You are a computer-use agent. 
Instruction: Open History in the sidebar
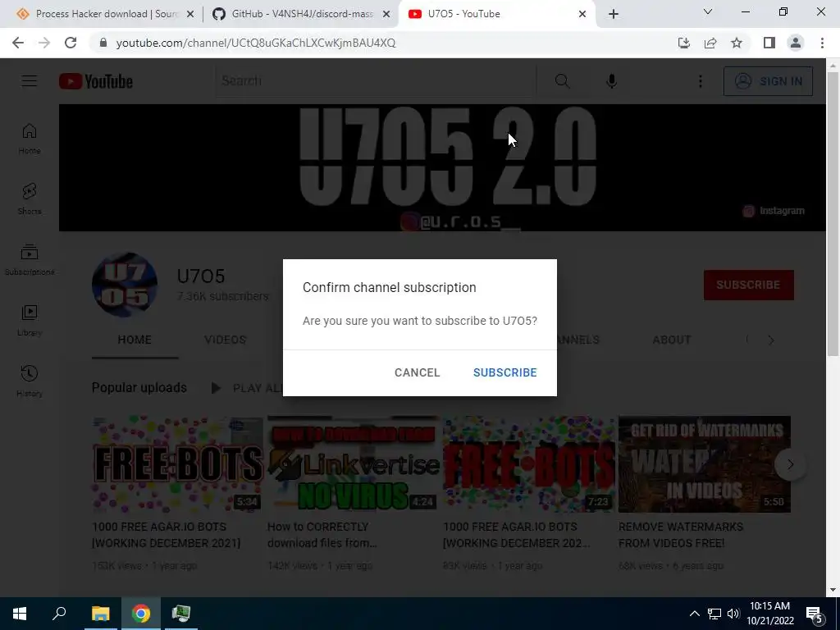click(30, 381)
